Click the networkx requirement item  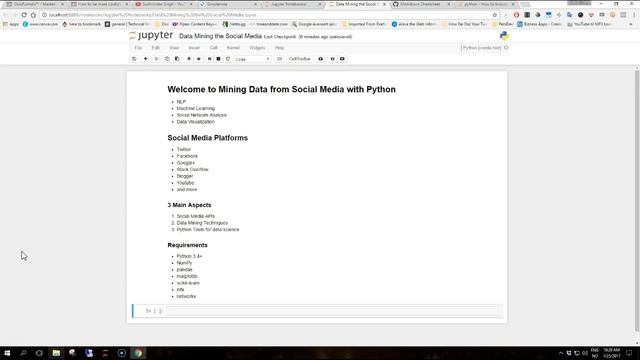pos(186,296)
